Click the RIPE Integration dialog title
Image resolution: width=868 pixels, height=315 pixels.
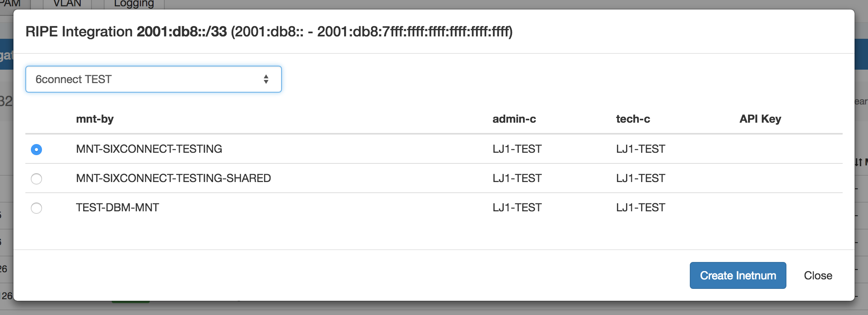click(x=269, y=31)
